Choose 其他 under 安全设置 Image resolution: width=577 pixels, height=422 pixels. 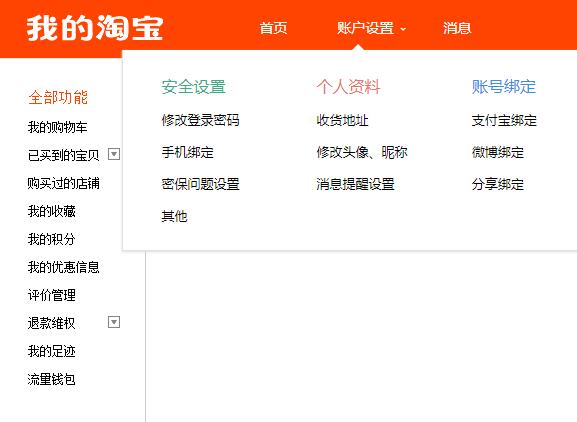click(174, 216)
